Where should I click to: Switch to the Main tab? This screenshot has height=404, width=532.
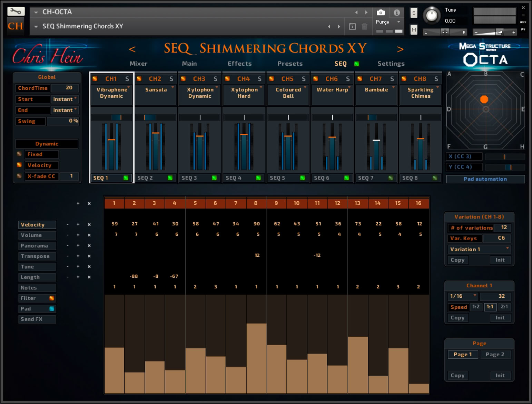[x=189, y=64]
